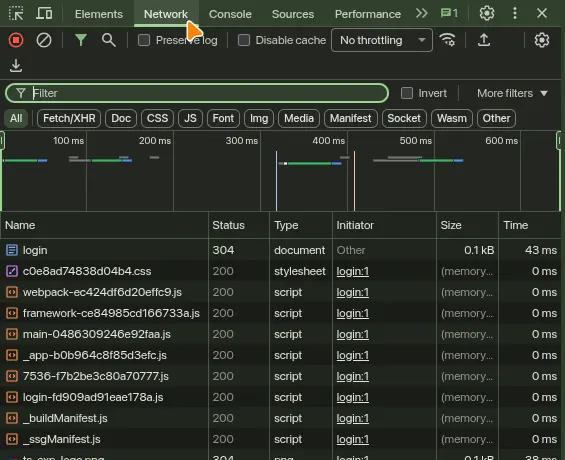Stop recording network log
Viewport: 565px width, 460px height.
point(16,40)
